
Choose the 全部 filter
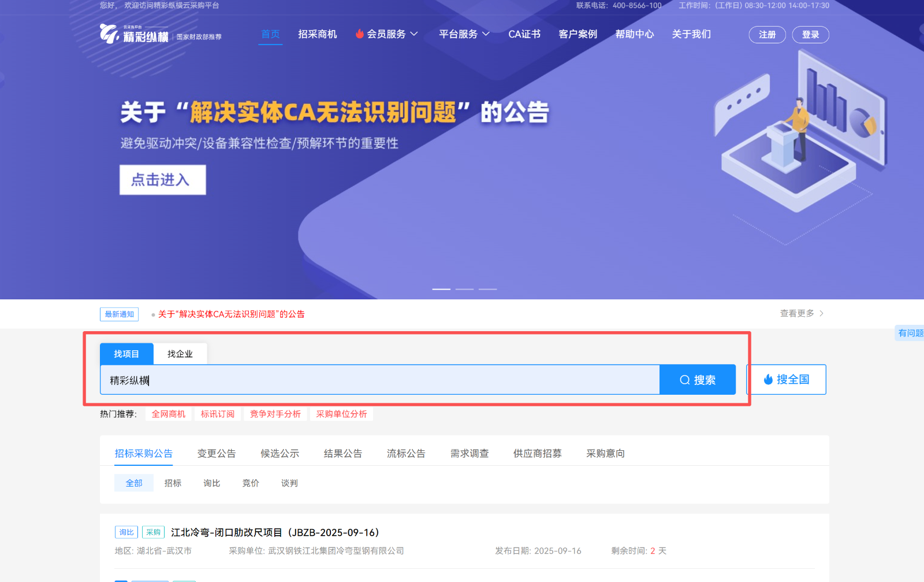click(134, 483)
